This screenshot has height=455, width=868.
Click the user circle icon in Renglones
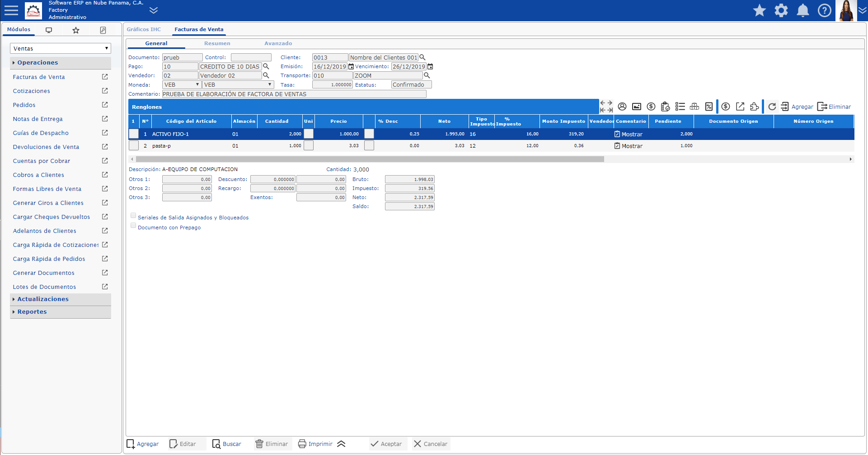click(622, 107)
